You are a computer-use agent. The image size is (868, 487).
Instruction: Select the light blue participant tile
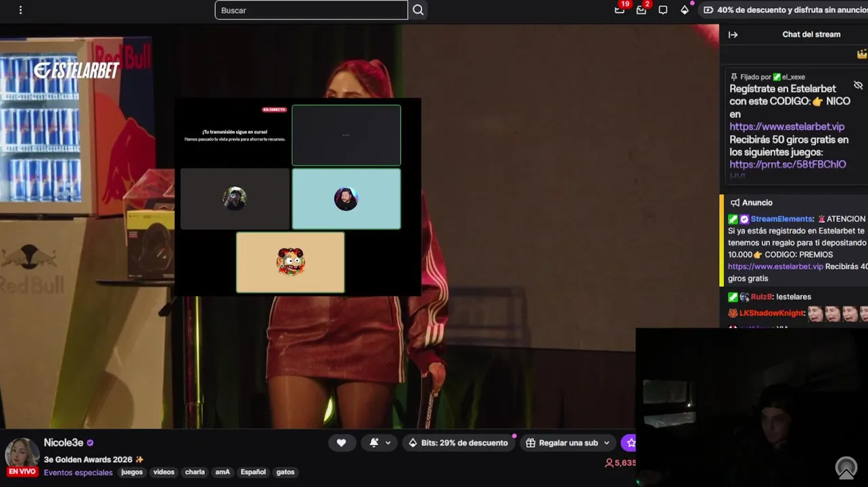point(346,199)
